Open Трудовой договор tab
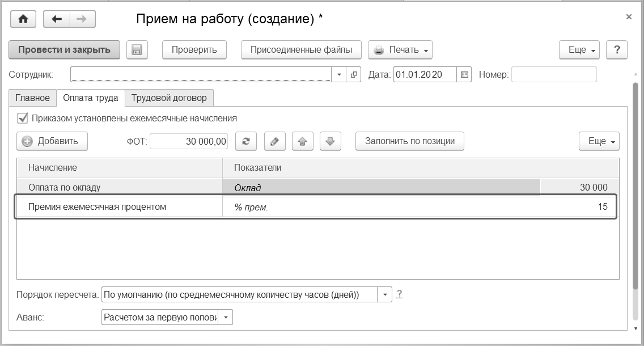 pos(169,98)
